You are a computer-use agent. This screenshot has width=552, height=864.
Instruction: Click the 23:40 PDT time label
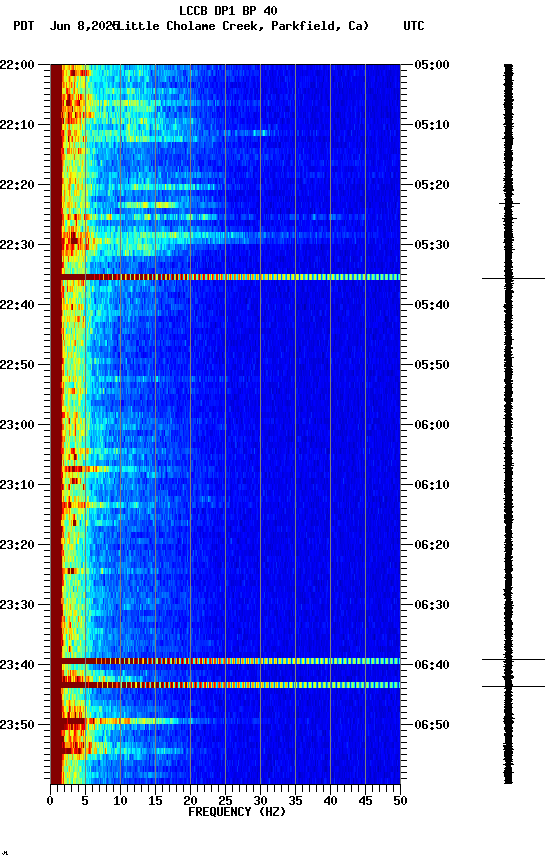pyautogui.click(x=17, y=665)
